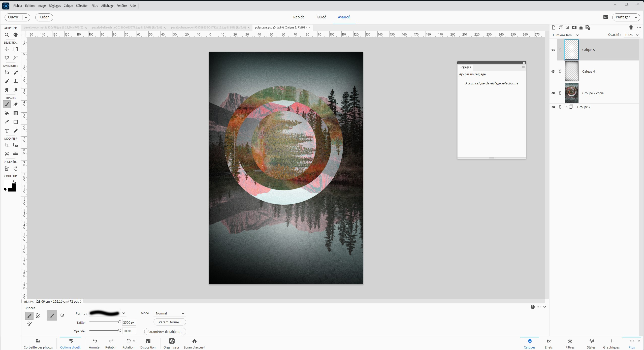Select the Hand tool
The width and height of the screenshot is (644, 350).
(x=16, y=35)
